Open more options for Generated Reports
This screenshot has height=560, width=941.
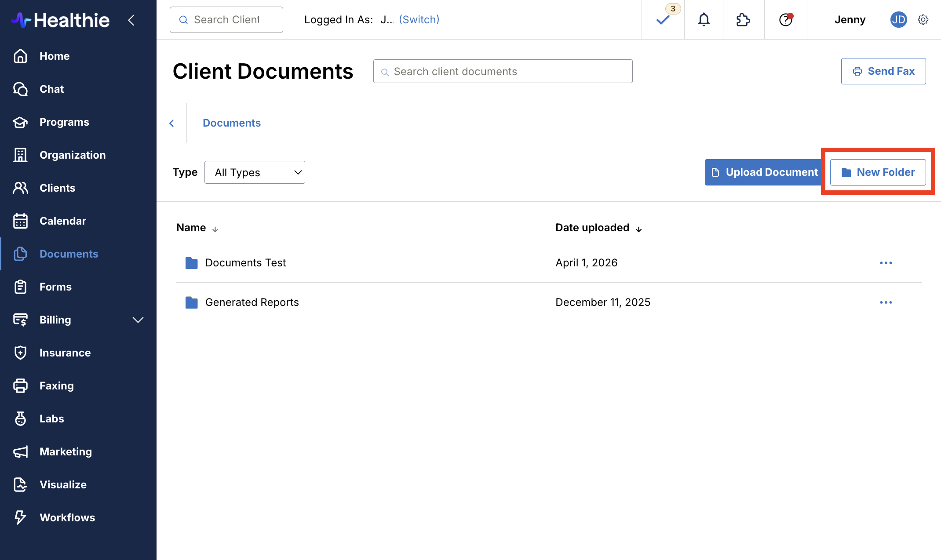pyautogui.click(x=886, y=302)
